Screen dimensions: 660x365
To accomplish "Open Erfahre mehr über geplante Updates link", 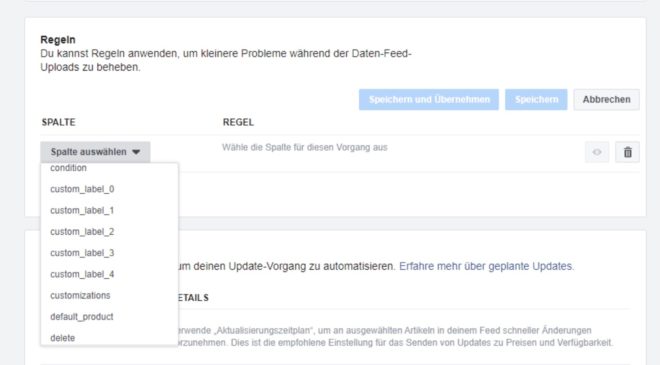I will tap(486, 266).
